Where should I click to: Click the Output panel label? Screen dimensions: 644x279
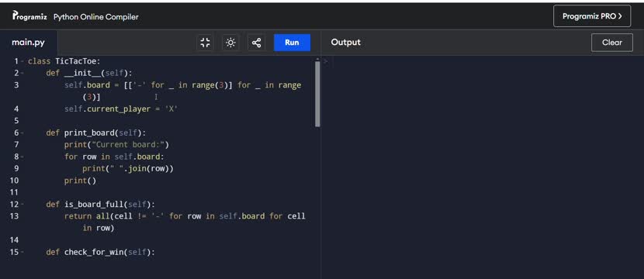(x=346, y=43)
